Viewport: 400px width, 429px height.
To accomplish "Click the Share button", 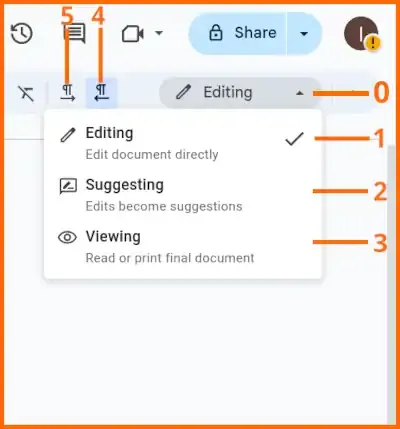I will (237, 33).
